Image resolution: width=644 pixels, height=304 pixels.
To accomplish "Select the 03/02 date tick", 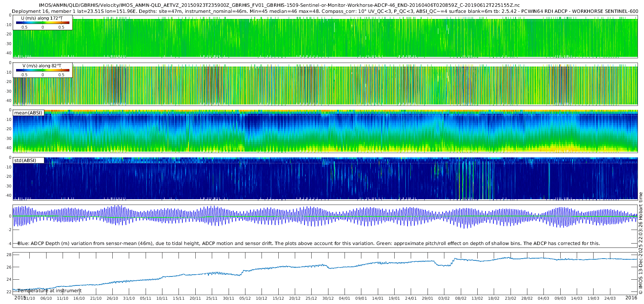I will (x=444, y=298).
